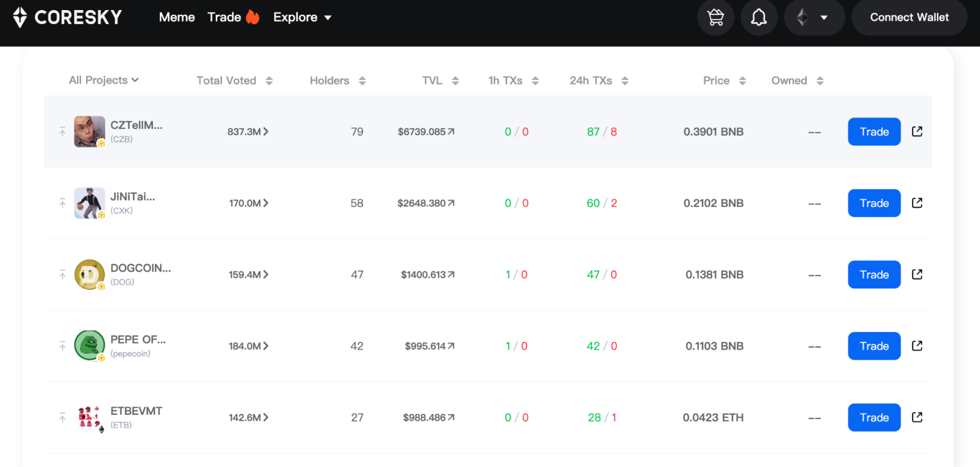Image resolution: width=980 pixels, height=467 pixels.
Task: Sort table by Total Voted
Action: (234, 81)
